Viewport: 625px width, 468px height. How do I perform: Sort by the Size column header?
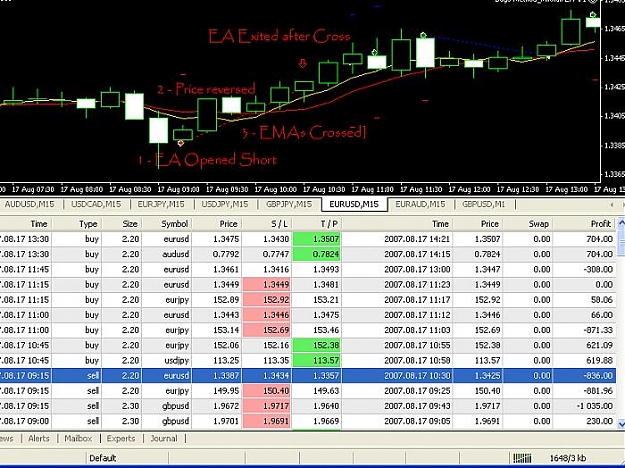(122, 224)
